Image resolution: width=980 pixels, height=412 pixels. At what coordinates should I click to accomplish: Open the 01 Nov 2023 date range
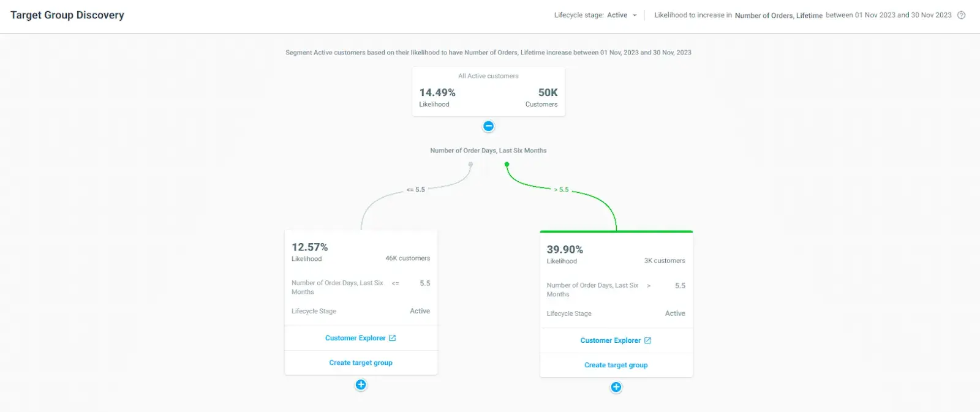(x=888, y=15)
